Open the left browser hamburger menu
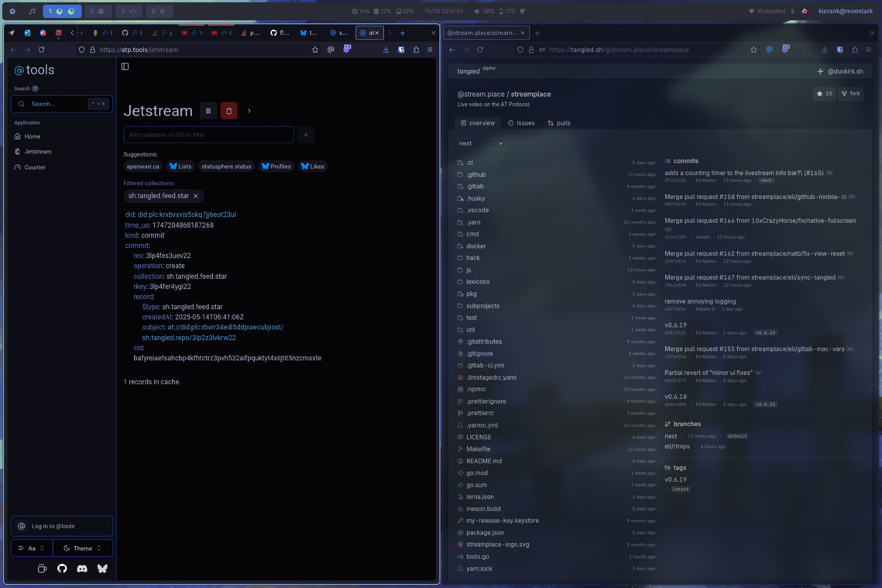 (x=430, y=50)
